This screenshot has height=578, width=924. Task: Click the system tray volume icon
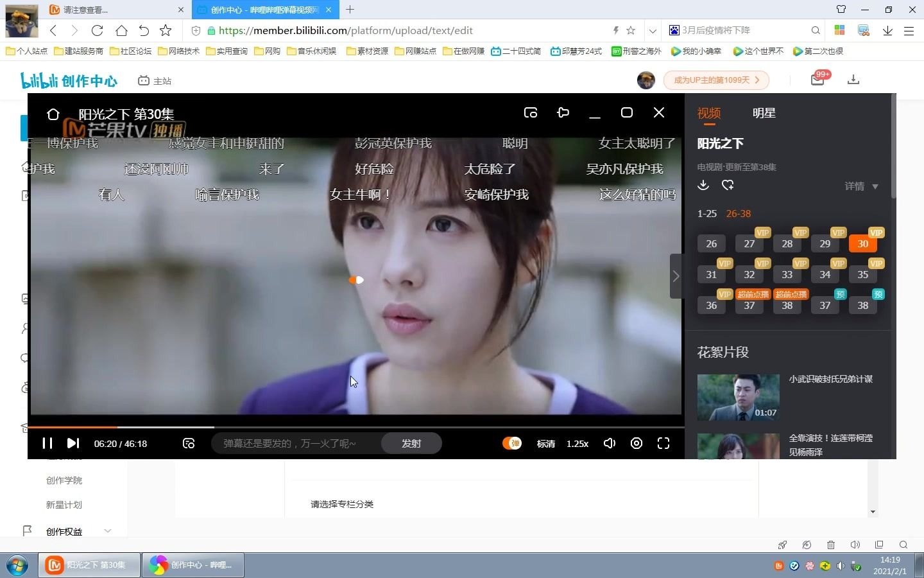[x=841, y=566]
